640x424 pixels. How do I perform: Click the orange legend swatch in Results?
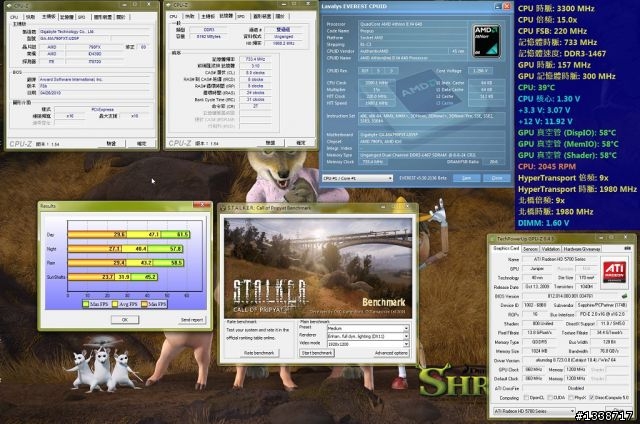(x=144, y=304)
